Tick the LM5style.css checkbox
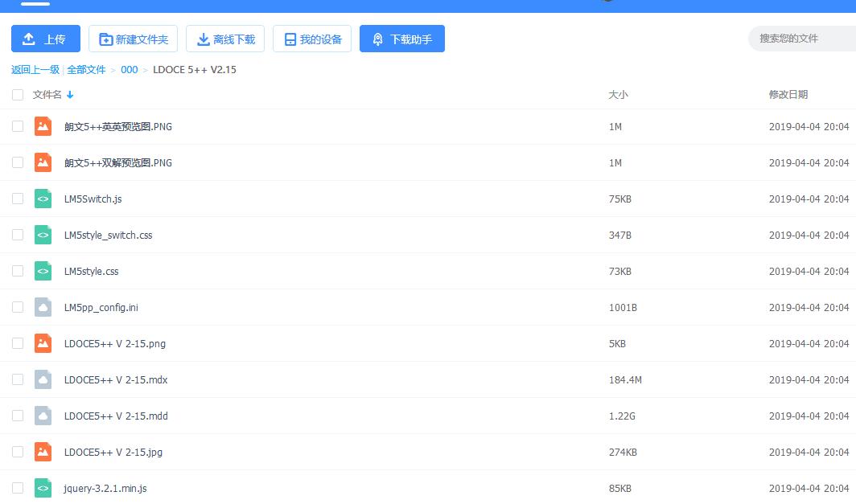 18,271
